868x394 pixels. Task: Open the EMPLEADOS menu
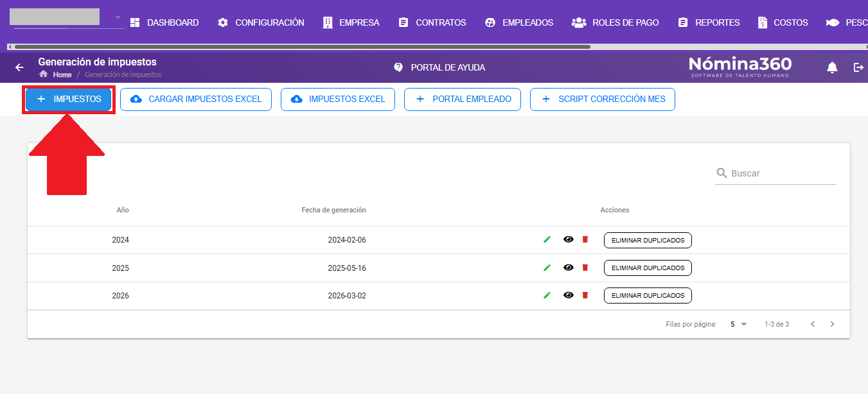[519, 22]
